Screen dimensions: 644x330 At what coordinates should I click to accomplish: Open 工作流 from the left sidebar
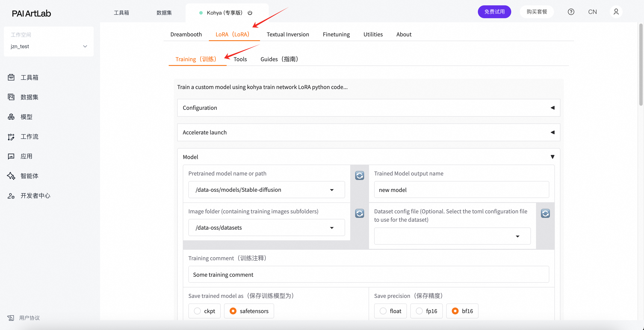[x=29, y=137]
